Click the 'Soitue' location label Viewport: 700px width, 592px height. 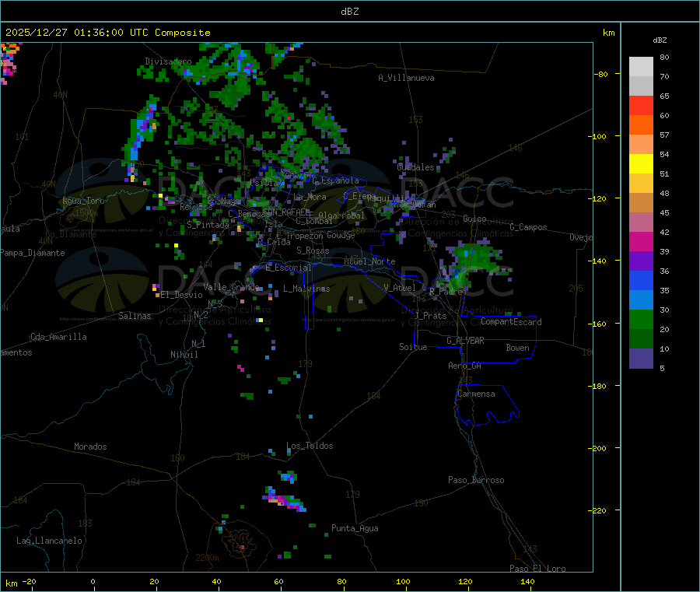pos(414,347)
